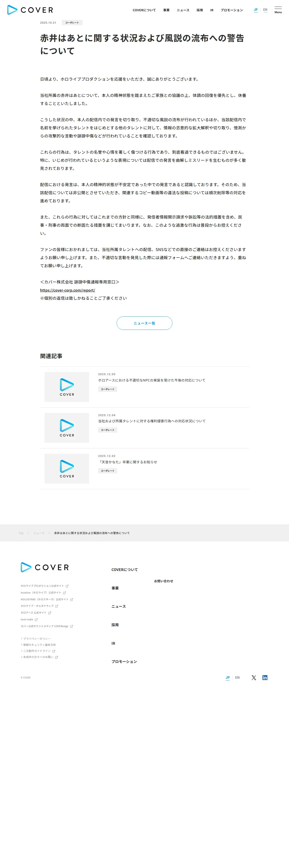Open thumbnail of 権利侵害行為 article
The height and width of the screenshot is (868, 289).
click(67, 428)
